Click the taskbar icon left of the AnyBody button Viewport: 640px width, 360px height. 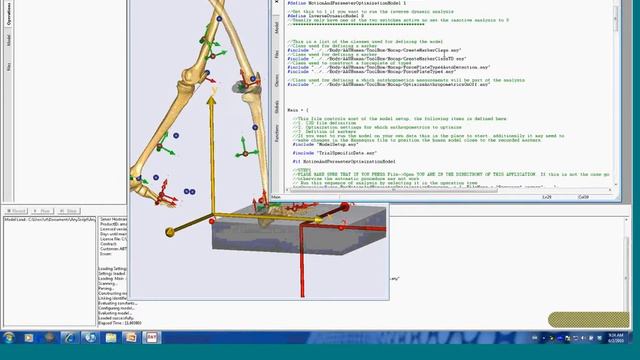(x=131, y=338)
